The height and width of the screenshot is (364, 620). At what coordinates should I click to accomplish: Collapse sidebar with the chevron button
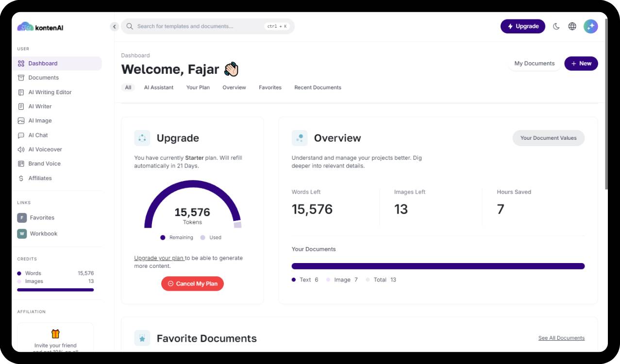tap(115, 27)
